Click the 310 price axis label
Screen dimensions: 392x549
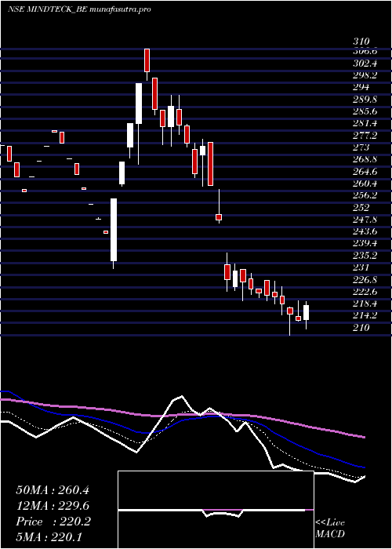click(361, 42)
